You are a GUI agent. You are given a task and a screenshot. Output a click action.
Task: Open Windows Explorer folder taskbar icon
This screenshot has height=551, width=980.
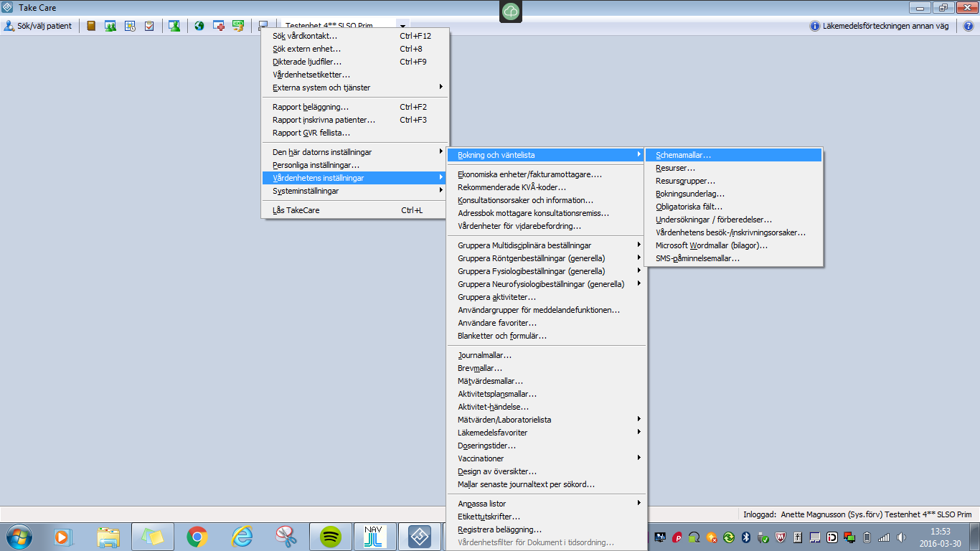coord(109,537)
